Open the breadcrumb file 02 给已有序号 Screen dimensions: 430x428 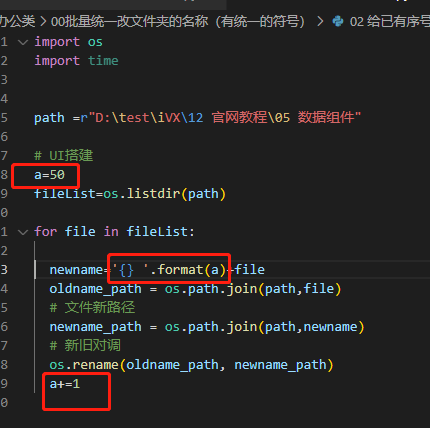[390, 21]
